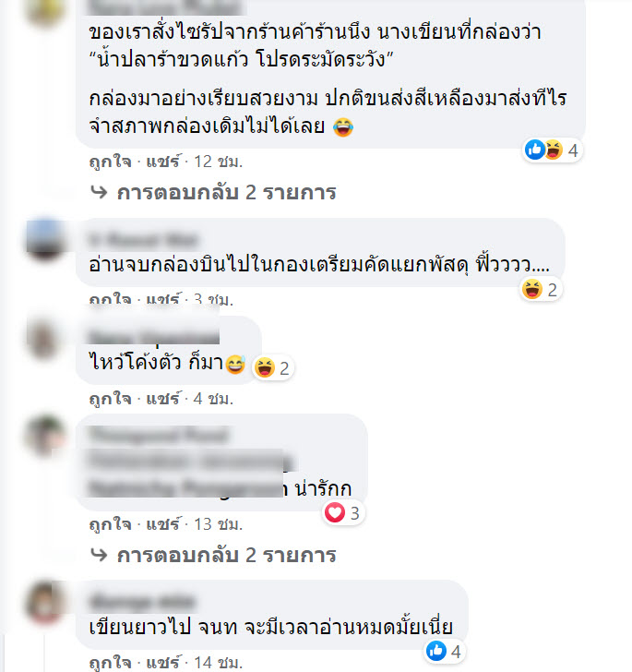Open heart reaction count on น่ารักก comment
This screenshot has height=672, width=632.
(343, 513)
